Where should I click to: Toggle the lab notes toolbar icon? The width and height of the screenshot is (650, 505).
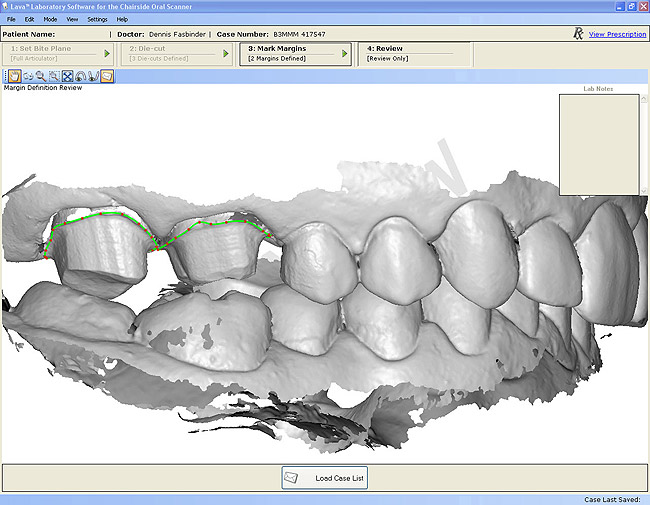107,76
